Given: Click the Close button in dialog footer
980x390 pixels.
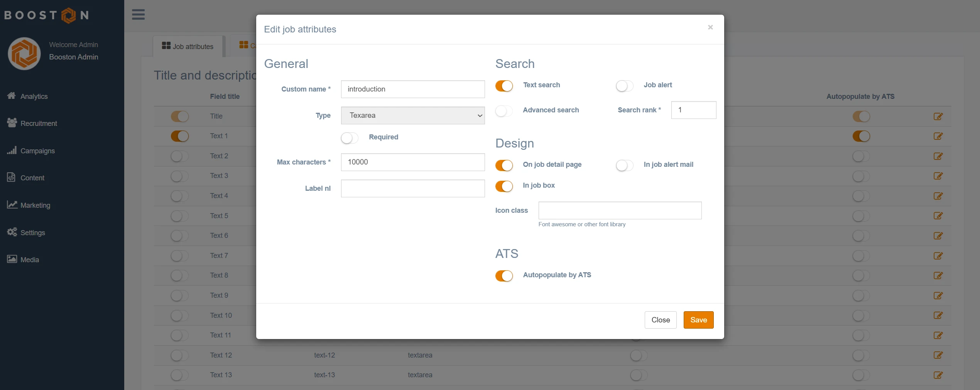Looking at the screenshot, I should (x=660, y=320).
